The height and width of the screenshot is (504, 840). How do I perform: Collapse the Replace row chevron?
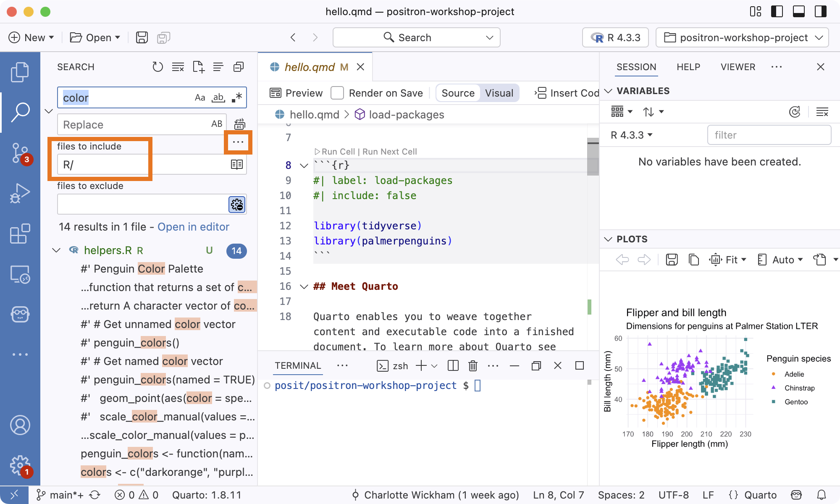point(49,111)
